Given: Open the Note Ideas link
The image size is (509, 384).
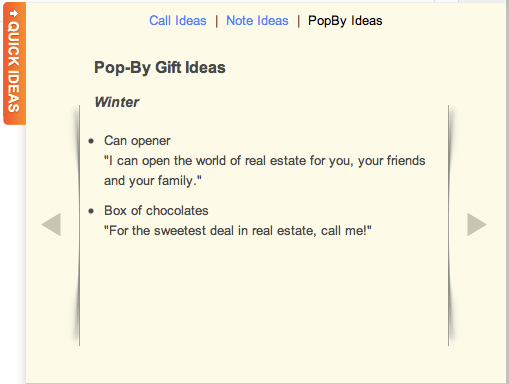Looking at the screenshot, I should (x=257, y=21).
